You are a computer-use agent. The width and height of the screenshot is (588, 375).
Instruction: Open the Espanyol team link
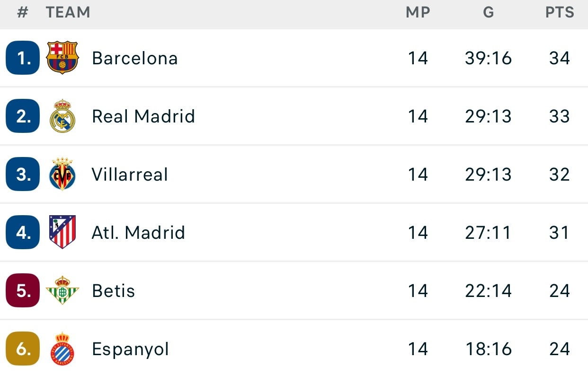(x=131, y=349)
